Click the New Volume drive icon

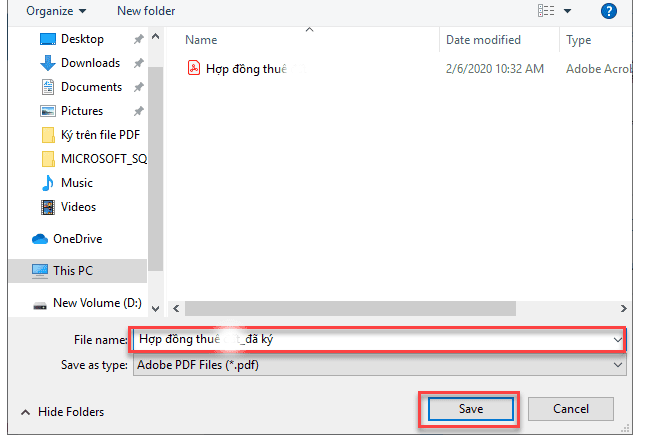(40, 305)
